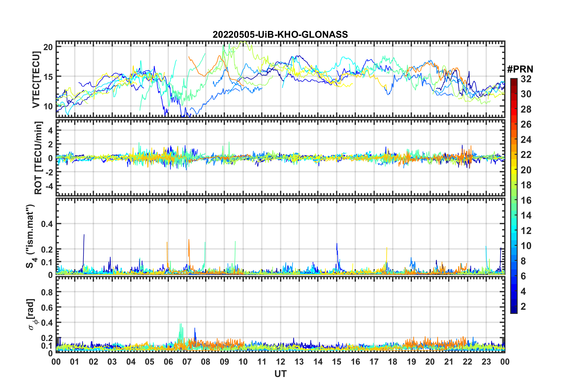Click tick label 05 on UT axis

click(x=150, y=362)
